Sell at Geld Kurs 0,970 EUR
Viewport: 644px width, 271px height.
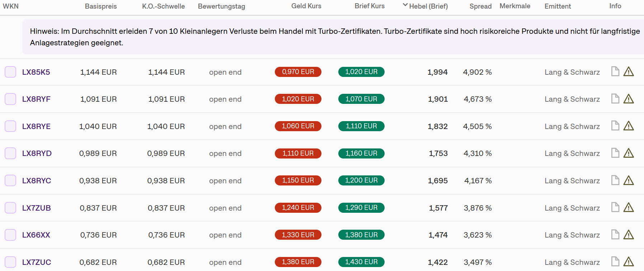(x=298, y=72)
